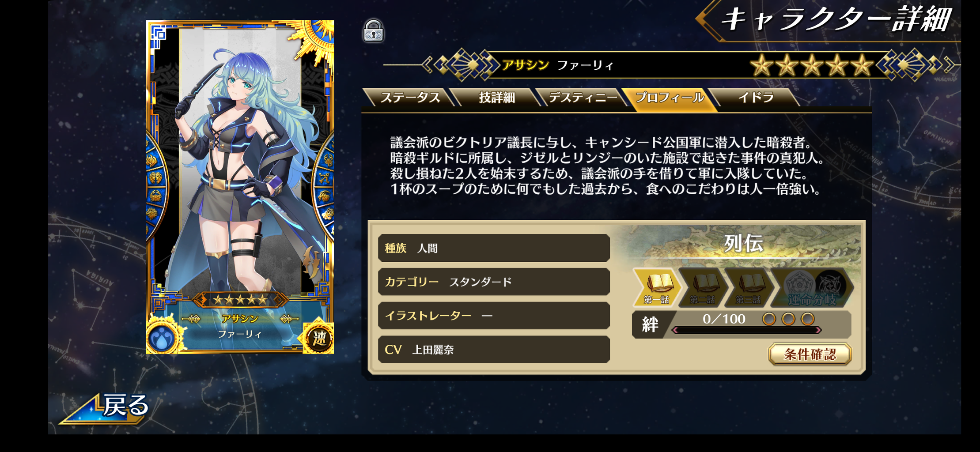Toggle the character lock icon
This screenshot has height=452, width=980.
(x=374, y=30)
